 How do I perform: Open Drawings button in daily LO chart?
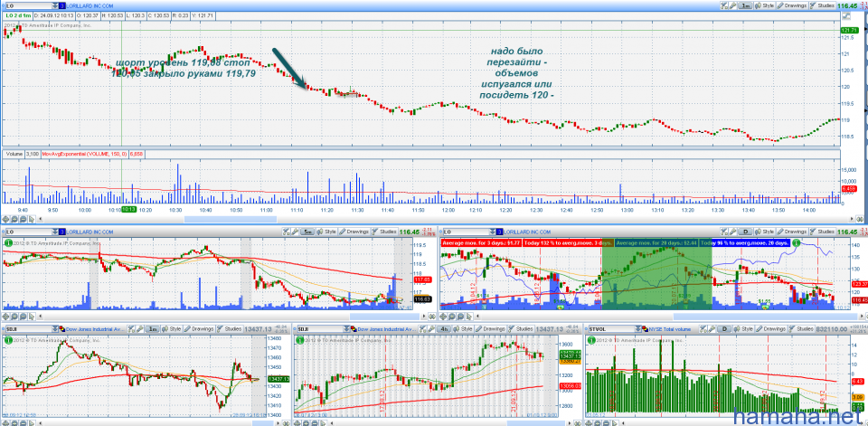pos(792,232)
